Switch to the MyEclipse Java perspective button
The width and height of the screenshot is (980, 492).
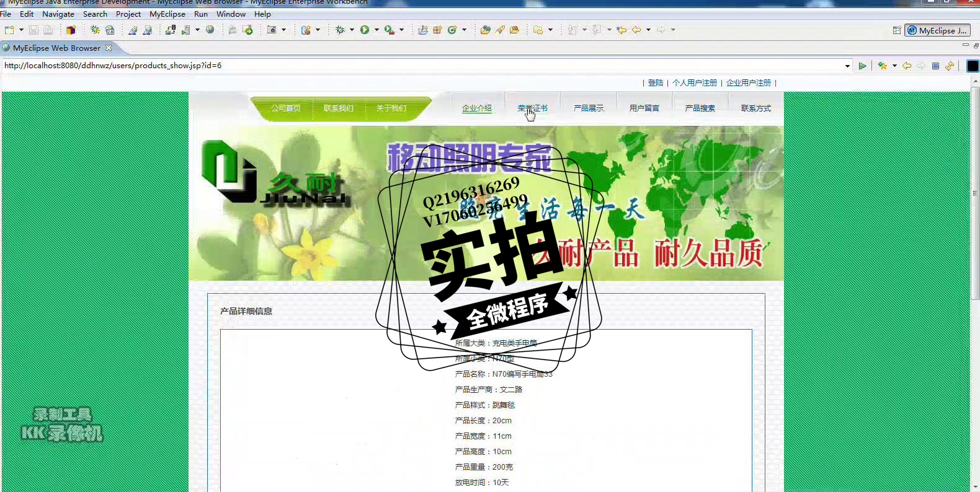(937, 30)
